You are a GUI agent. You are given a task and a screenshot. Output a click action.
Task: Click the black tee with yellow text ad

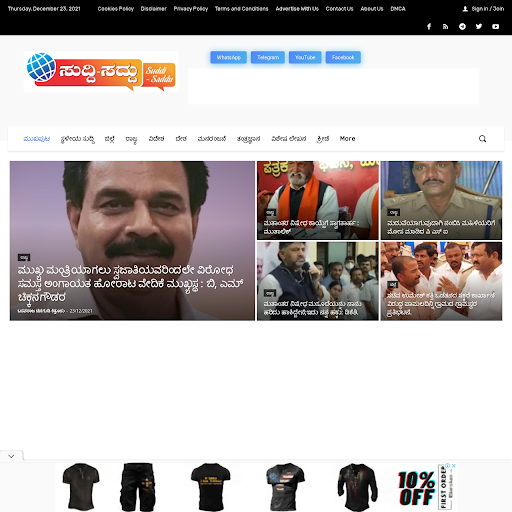tap(210, 487)
